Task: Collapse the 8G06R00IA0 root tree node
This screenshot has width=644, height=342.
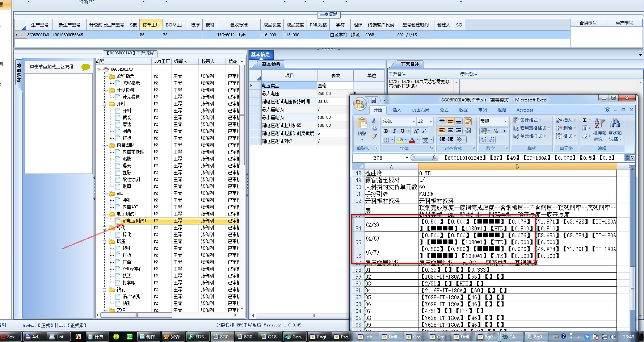Action: (x=99, y=70)
